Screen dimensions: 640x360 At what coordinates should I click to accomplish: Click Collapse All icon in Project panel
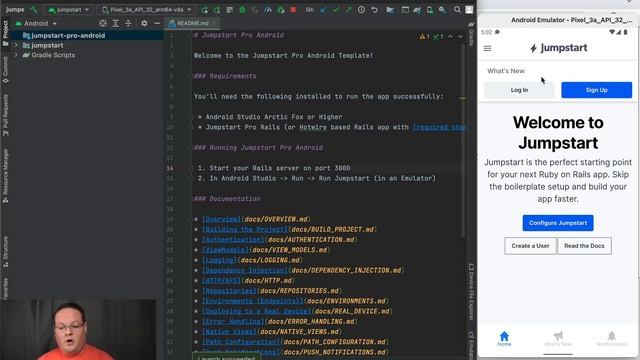(x=128, y=24)
